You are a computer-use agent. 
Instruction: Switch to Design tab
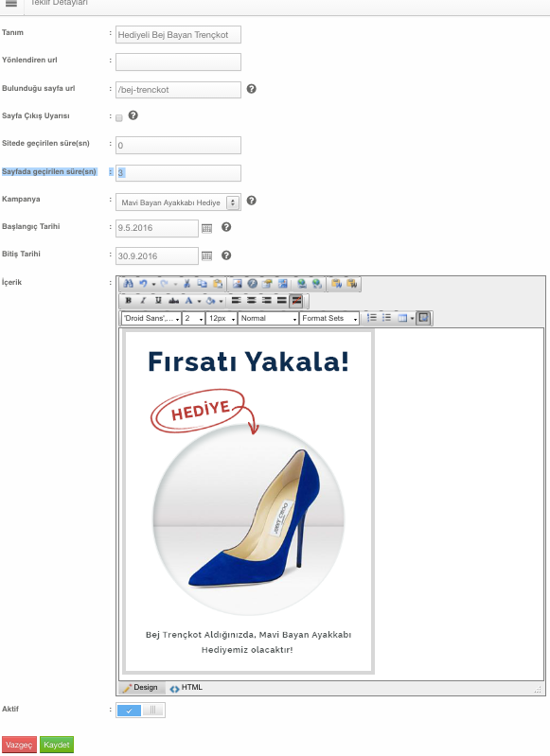coord(141,688)
